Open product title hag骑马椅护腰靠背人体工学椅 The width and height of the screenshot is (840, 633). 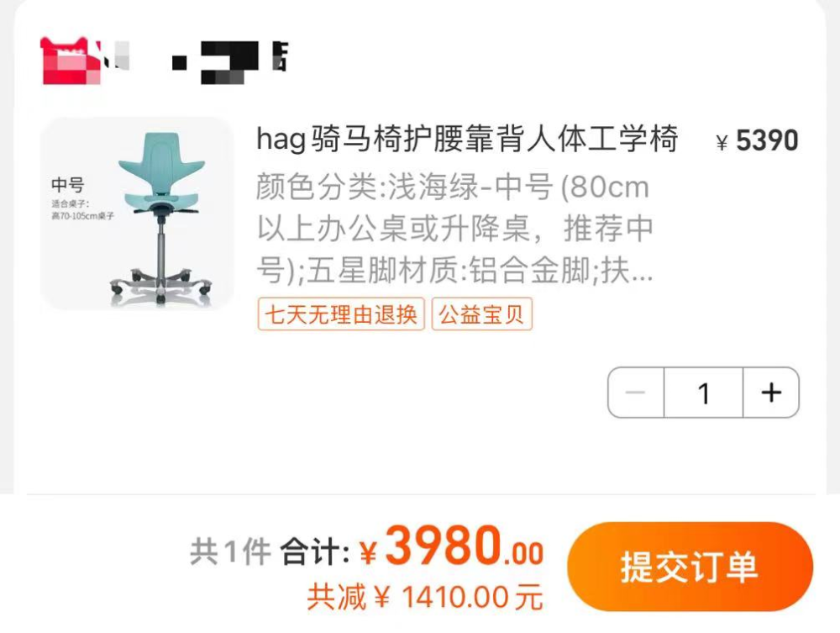click(x=467, y=140)
